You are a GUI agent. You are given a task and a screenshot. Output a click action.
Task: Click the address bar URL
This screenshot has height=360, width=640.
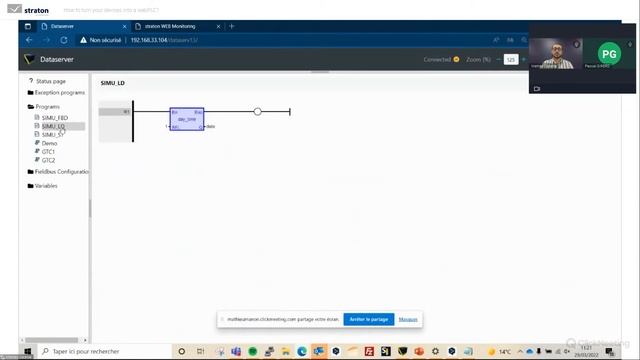[x=164, y=40]
